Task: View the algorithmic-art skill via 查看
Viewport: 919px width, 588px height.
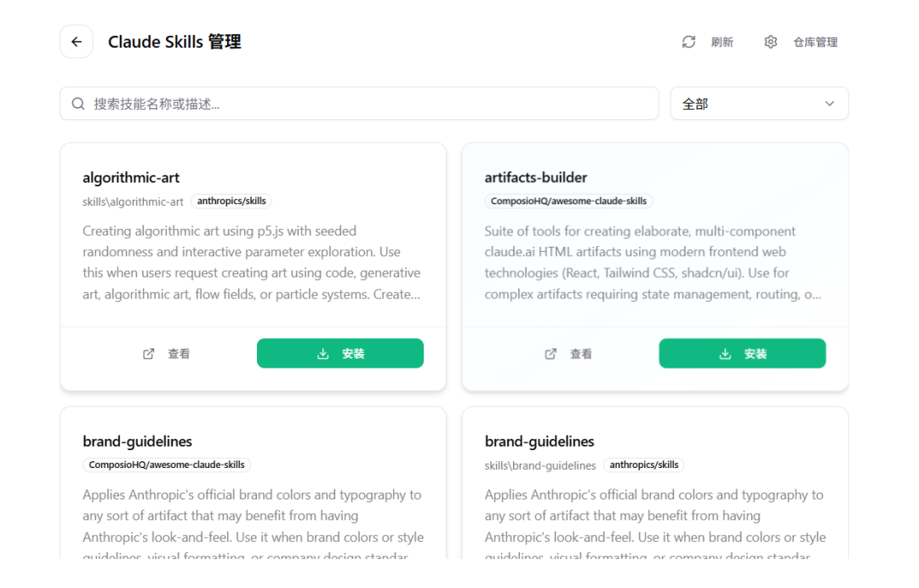Action: tap(179, 354)
